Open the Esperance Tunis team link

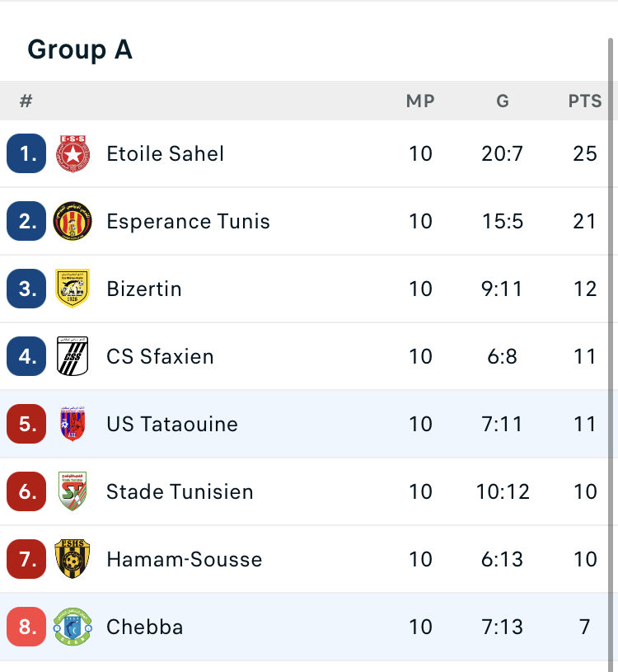point(188,221)
